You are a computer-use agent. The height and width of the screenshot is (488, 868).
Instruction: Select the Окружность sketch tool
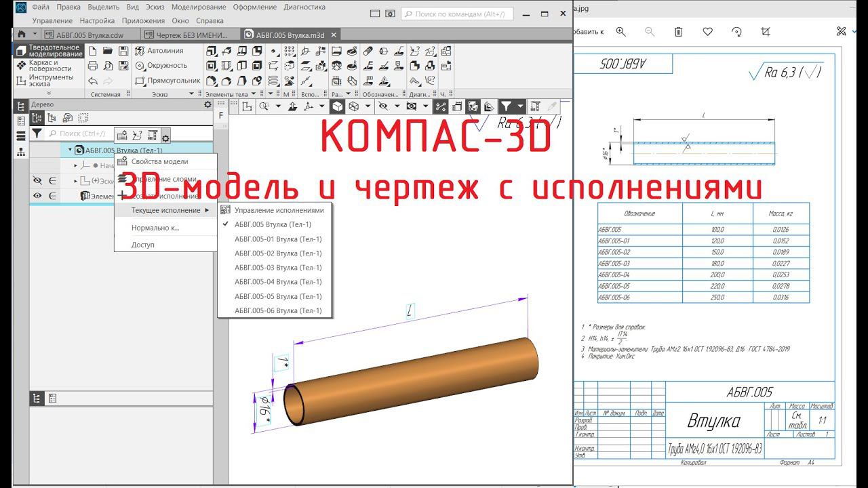(x=161, y=66)
